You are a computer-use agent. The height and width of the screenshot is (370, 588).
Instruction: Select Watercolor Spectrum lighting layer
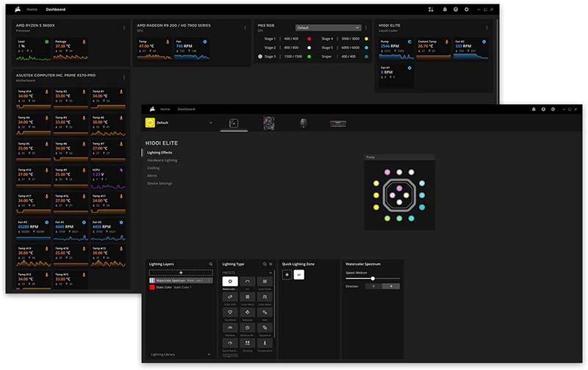[181, 280]
